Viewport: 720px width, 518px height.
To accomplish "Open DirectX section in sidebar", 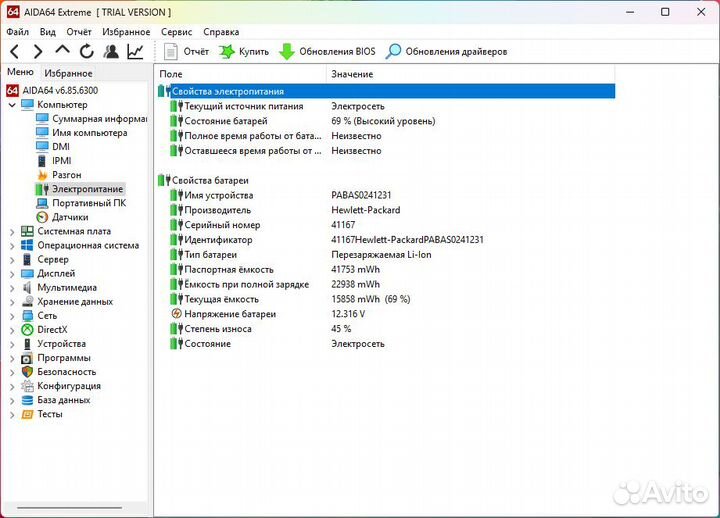I will [x=52, y=329].
